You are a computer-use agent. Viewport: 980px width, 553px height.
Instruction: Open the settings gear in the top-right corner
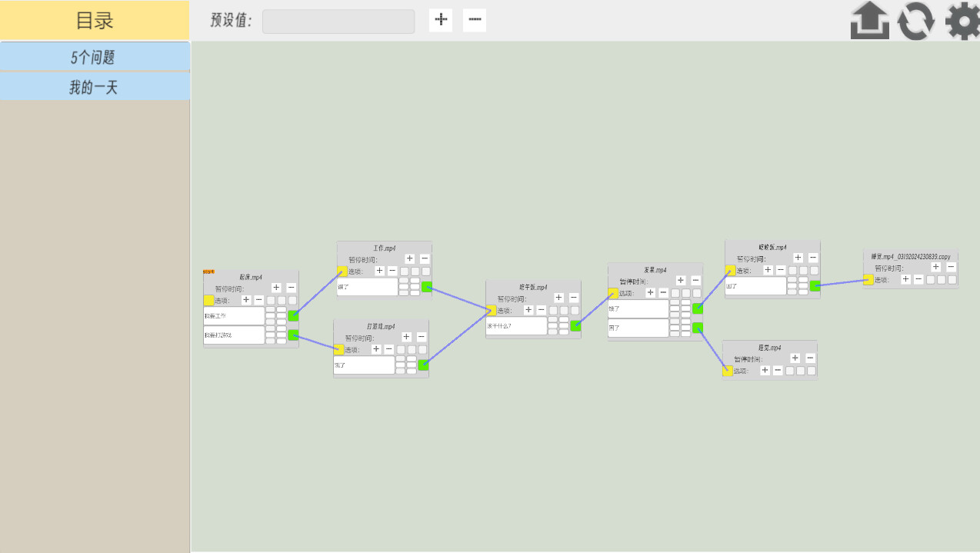[x=961, y=21]
